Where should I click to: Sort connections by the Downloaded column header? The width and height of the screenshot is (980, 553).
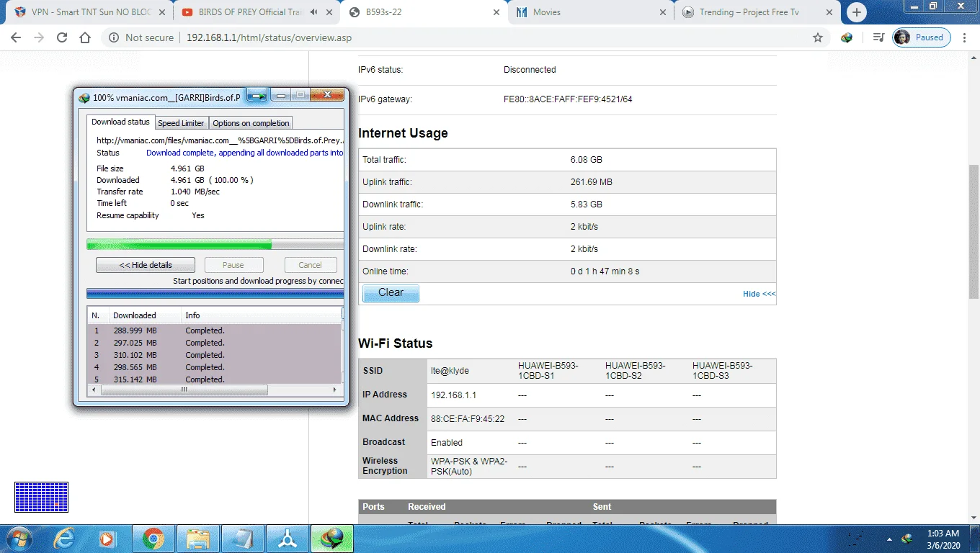pyautogui.click(x=143, y=315)
